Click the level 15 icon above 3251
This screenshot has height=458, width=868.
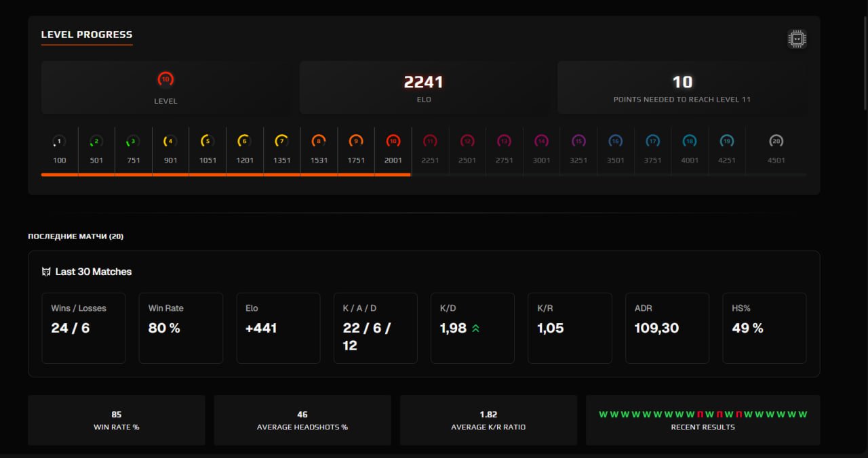click(578, 142)
